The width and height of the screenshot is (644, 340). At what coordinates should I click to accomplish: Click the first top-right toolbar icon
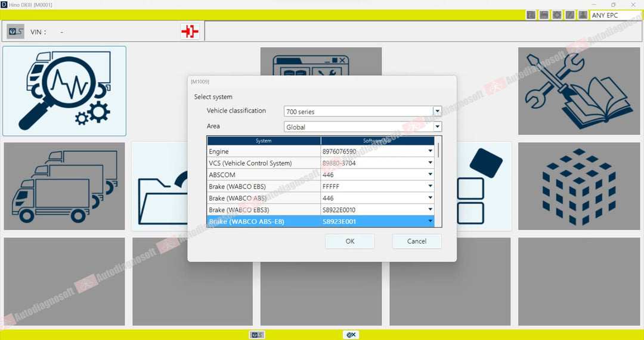531,15
